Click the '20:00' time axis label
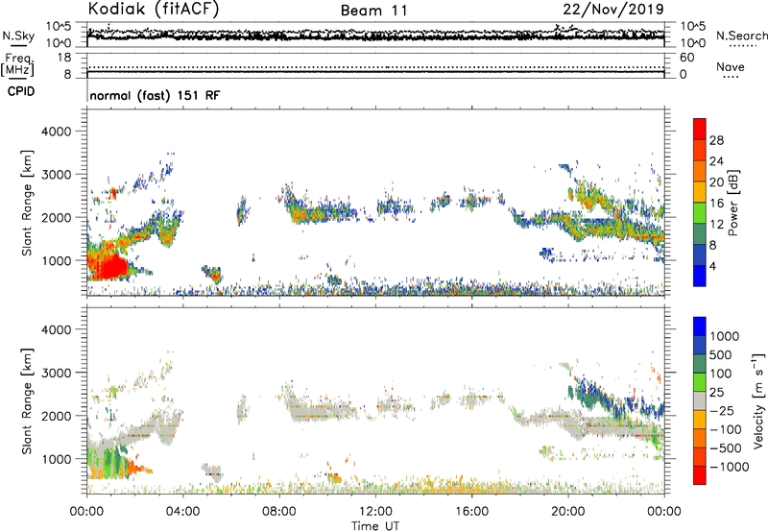The height and width of the screenshot is (532, 768). click(x=568, y=512)
